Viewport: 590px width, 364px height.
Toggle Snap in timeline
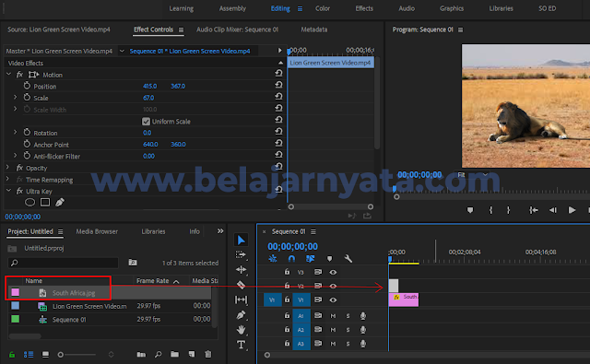(291, 259)
